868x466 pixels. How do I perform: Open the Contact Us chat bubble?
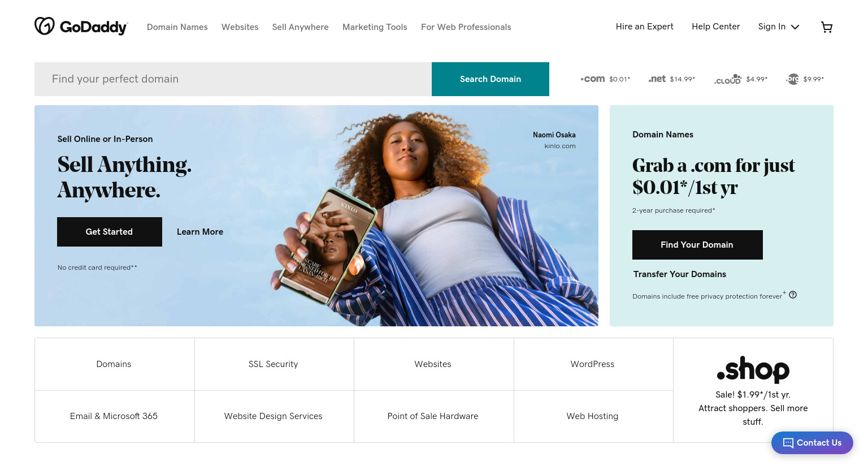click(812, 443)
